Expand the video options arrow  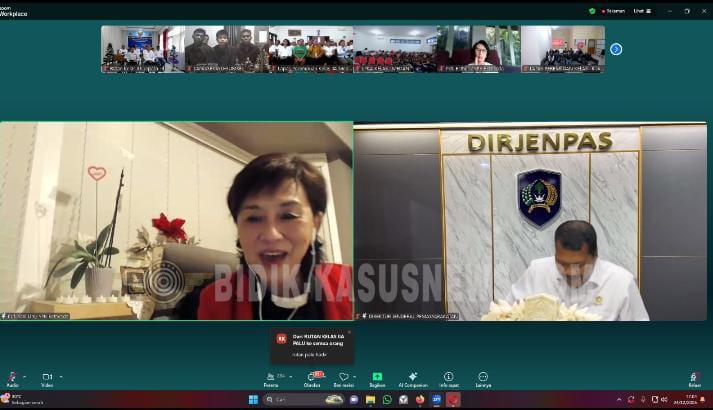(x=61, y=377)
